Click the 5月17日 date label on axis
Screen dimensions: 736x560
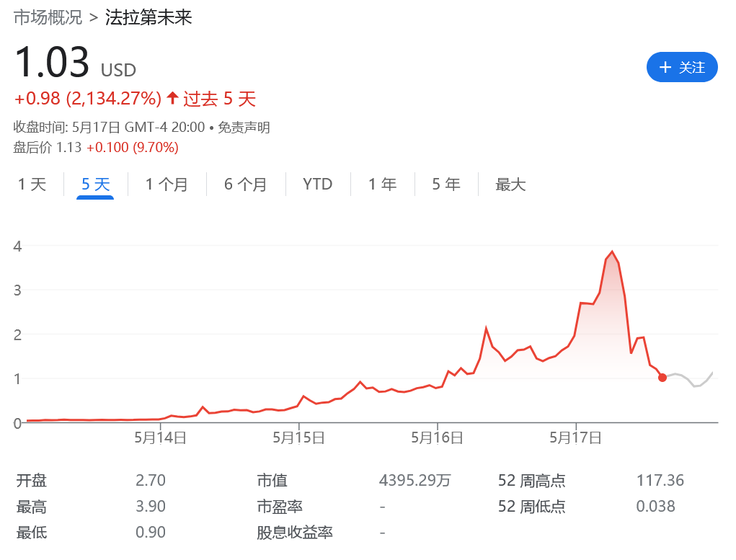(576, 438)
